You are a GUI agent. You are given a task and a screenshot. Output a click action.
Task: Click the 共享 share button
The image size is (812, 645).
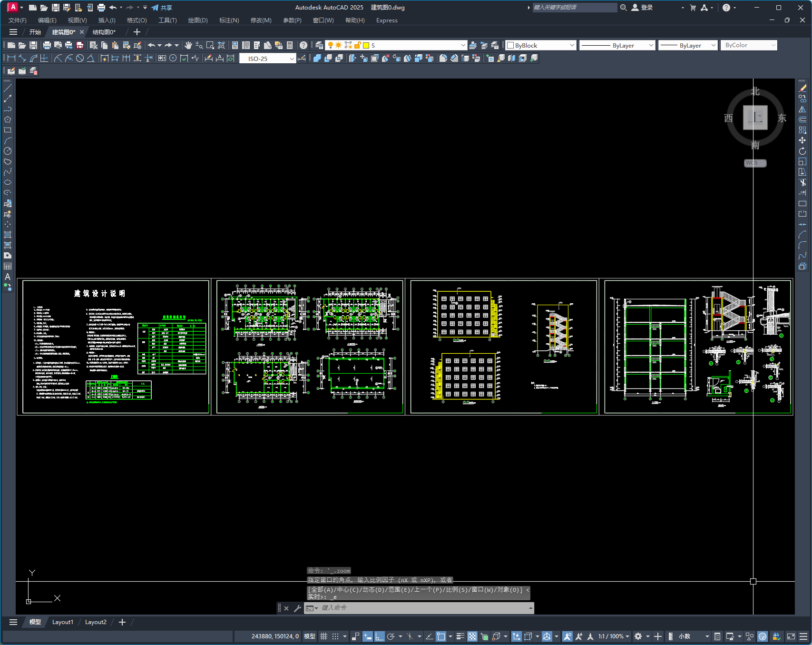[x=162, y=8]
